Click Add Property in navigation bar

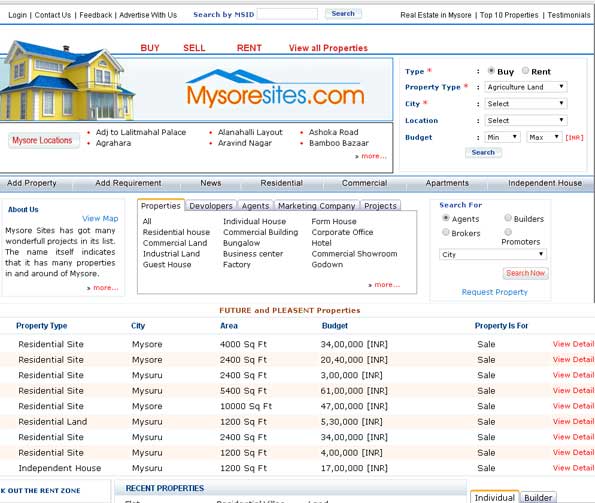point(32,183)
